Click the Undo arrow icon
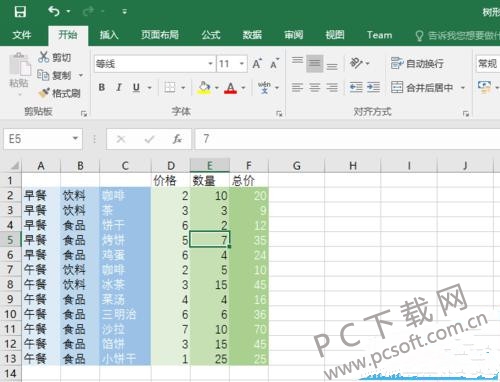500x382 pixels. (54, 11)
